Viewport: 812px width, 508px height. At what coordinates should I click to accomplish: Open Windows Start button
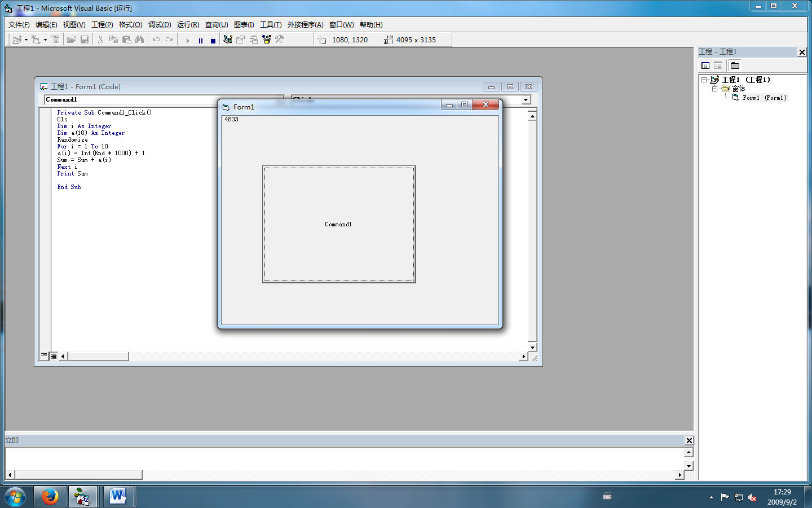(15, 497)
